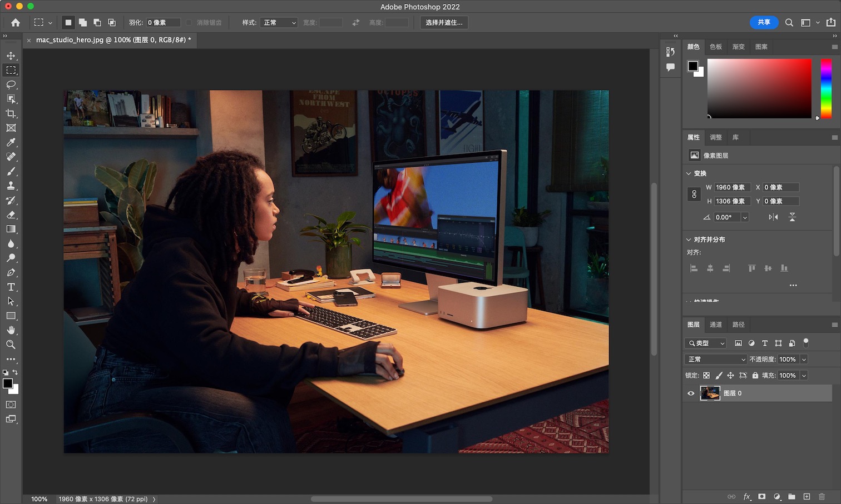The image size is (841, 504).
Task: Add layer style fx icon
Action: 747,496
